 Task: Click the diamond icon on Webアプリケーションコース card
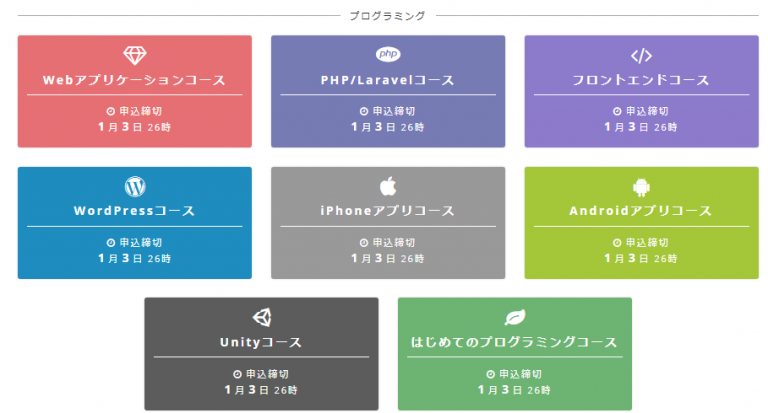[x=135, y=55]
